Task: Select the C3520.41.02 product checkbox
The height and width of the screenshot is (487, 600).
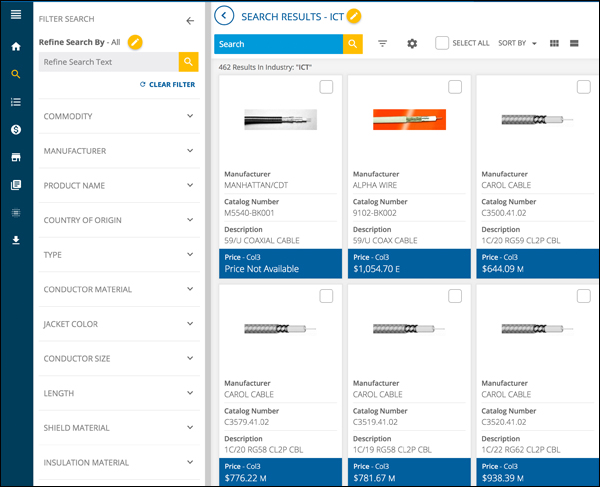Action: coord(584,296)
